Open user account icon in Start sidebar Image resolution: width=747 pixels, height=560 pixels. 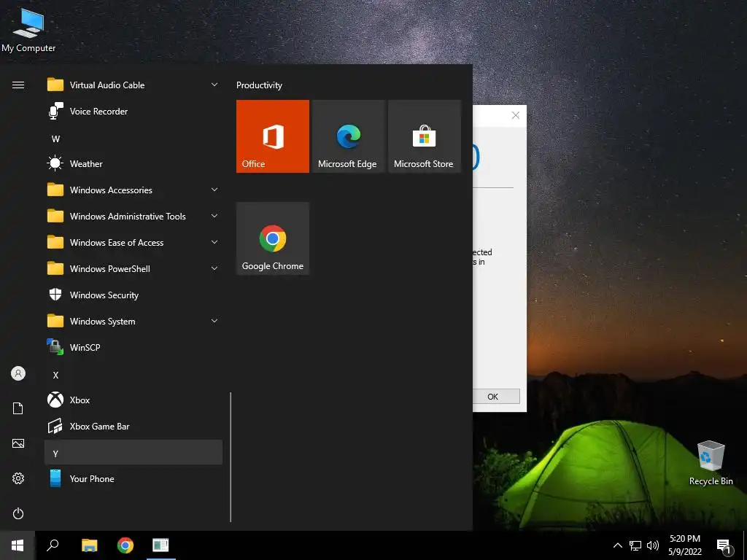pyautogui.click(x=18, y=373)
